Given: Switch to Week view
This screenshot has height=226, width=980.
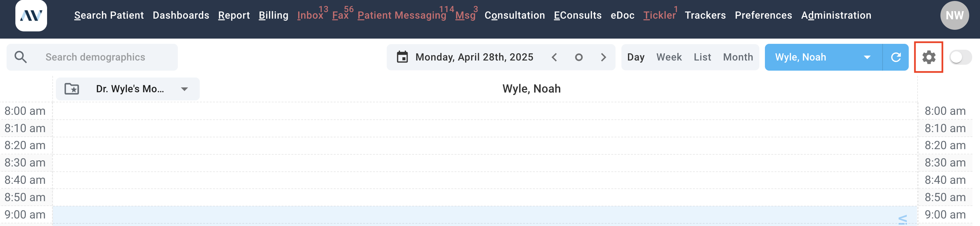Looking at the screenshot, I should coord(669,57).
